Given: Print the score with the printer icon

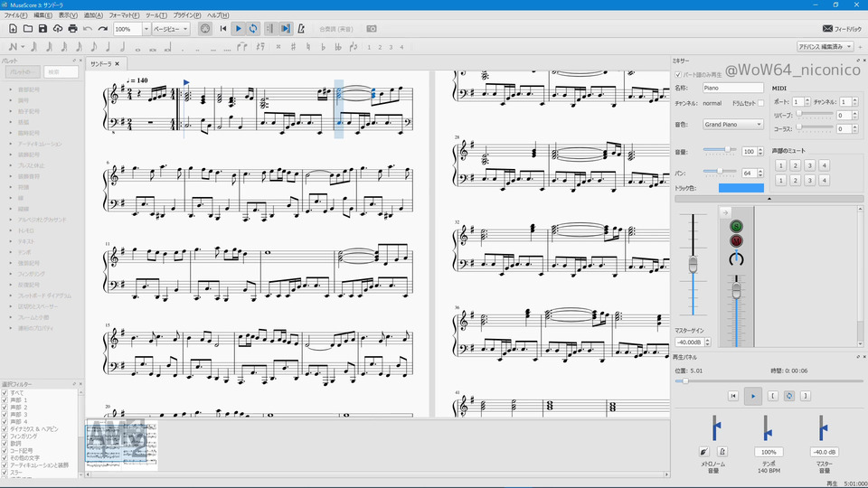Looking at the screenshot, I should pos(72,29).
